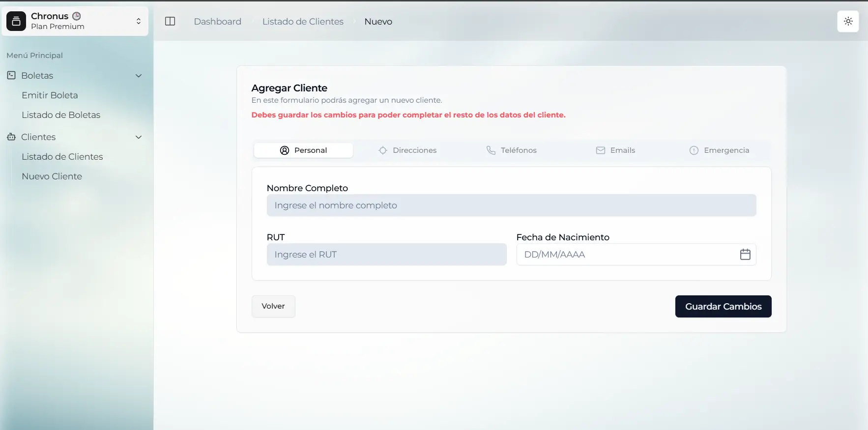Open calendar picker in Fecha de Nacimiento
The width and height of the screenshot is (868, 430).
(745, 255)
